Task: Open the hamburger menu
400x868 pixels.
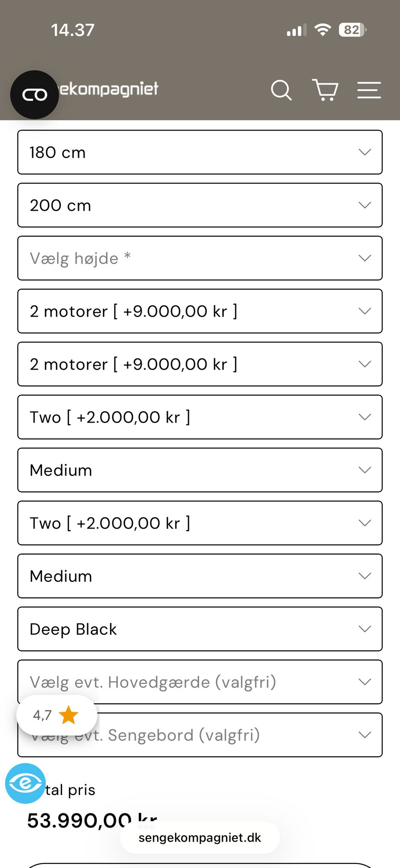Action: tap(369, 90)
